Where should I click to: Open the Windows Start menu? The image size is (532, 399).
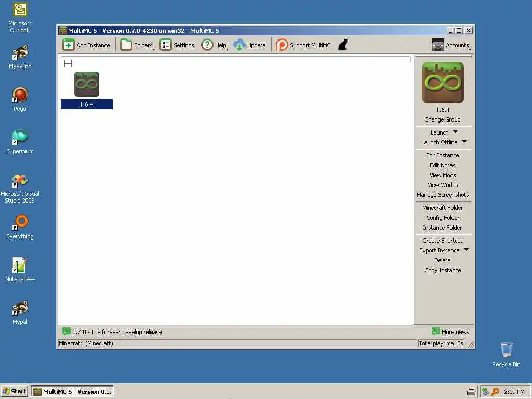[14, 392]
